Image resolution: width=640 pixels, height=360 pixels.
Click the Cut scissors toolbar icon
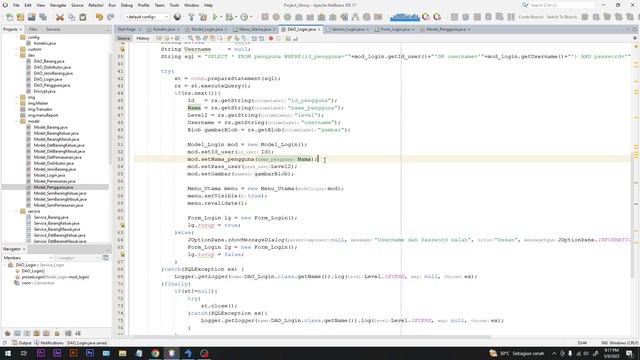click(60, 17)
